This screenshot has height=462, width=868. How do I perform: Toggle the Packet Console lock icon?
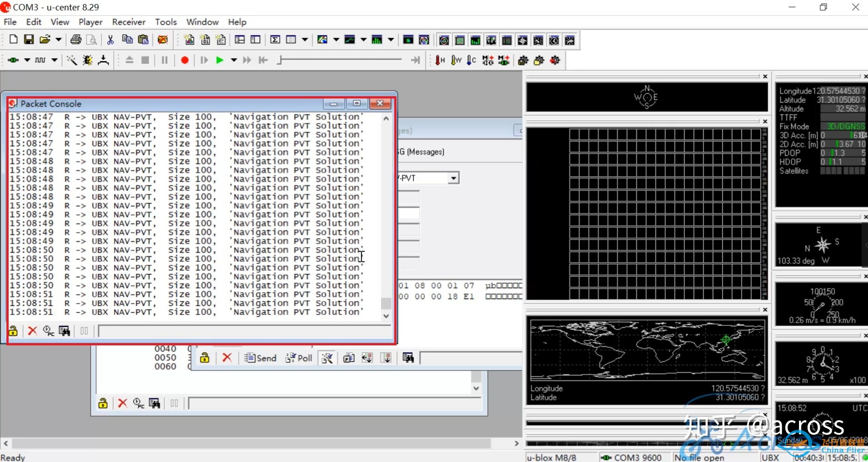click(x=13, y=331)
